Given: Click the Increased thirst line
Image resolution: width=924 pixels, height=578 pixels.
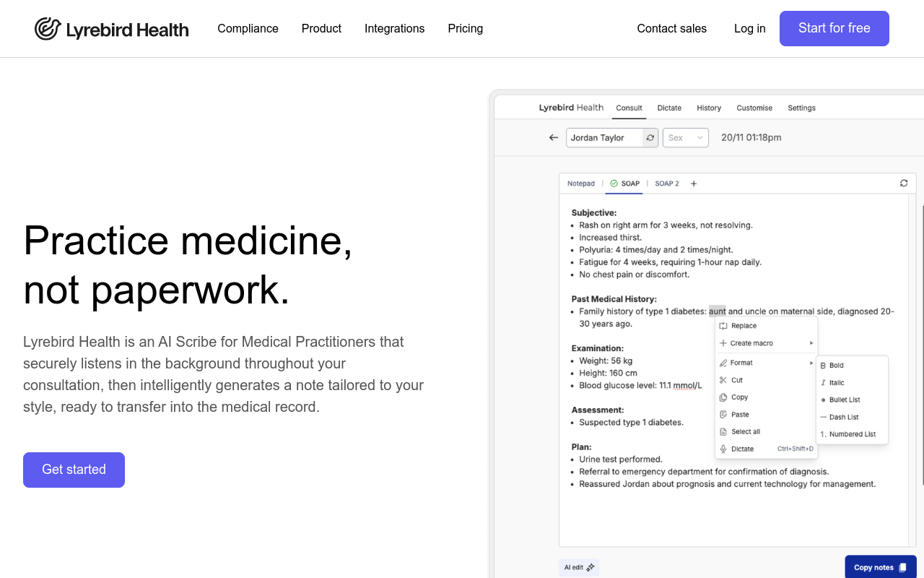Looking at the screenshot, I should click(x=610, y=238).
